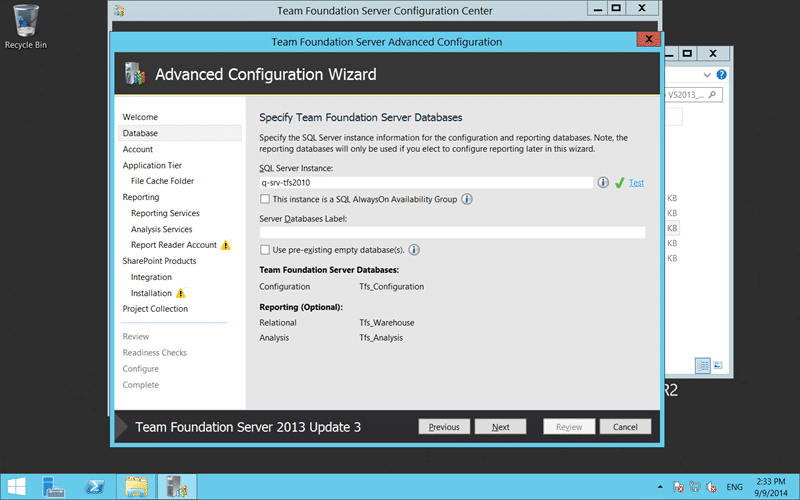Click the Cancel button
The image size is (800, 500).
pyautogui.click(x=625, y=427)
